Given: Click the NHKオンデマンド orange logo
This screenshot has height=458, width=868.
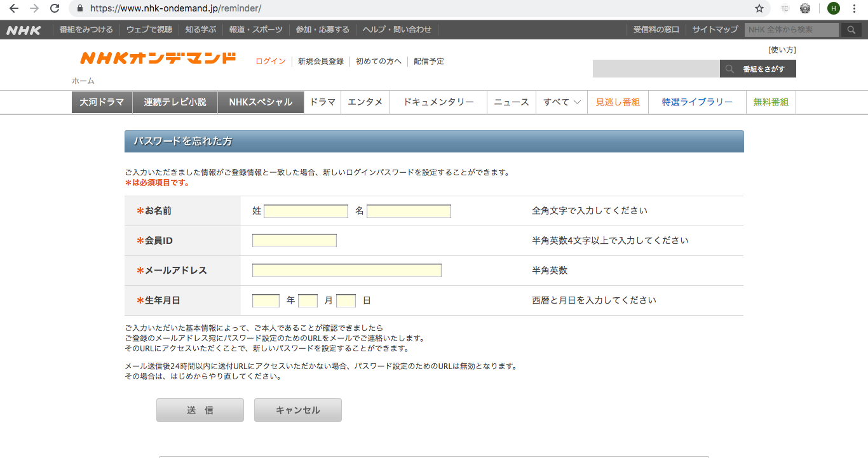Looking at the screenshot, I should [x=158, y=59].
